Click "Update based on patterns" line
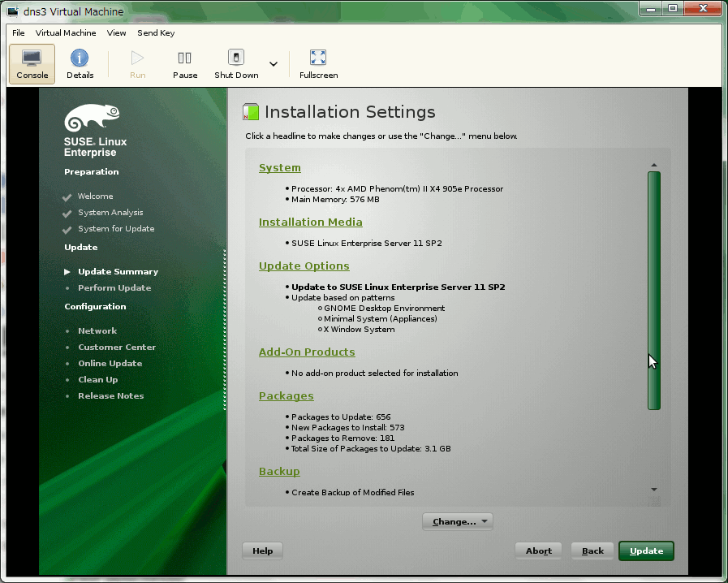The height and width of the screenshot is (583, 728). tap(343, 297)
